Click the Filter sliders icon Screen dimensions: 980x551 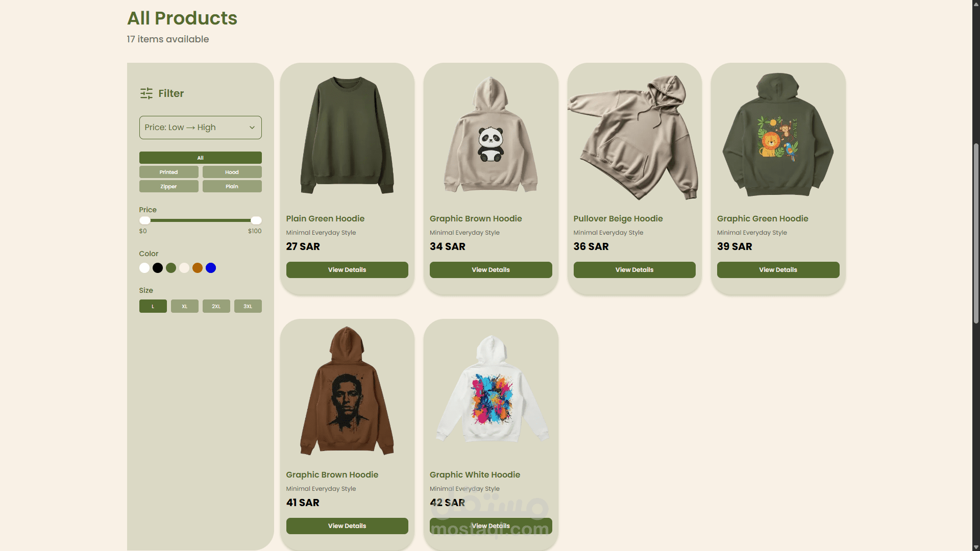point(146,93)
